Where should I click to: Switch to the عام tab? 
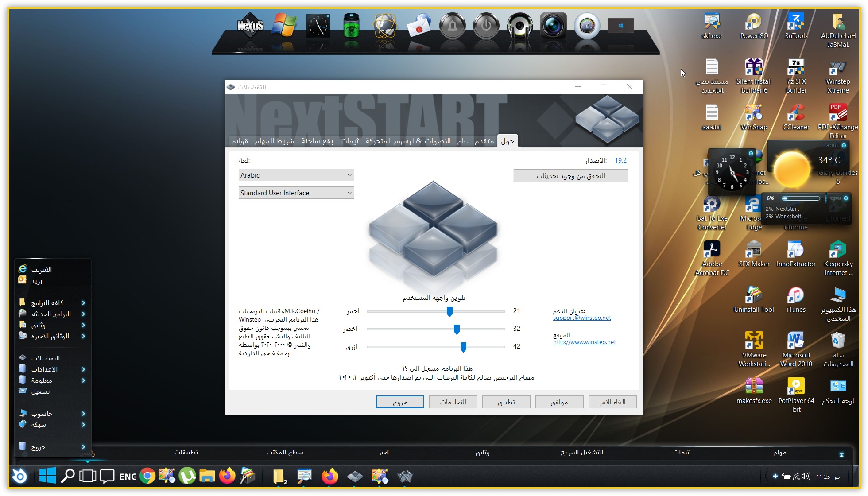pos(463,141)
